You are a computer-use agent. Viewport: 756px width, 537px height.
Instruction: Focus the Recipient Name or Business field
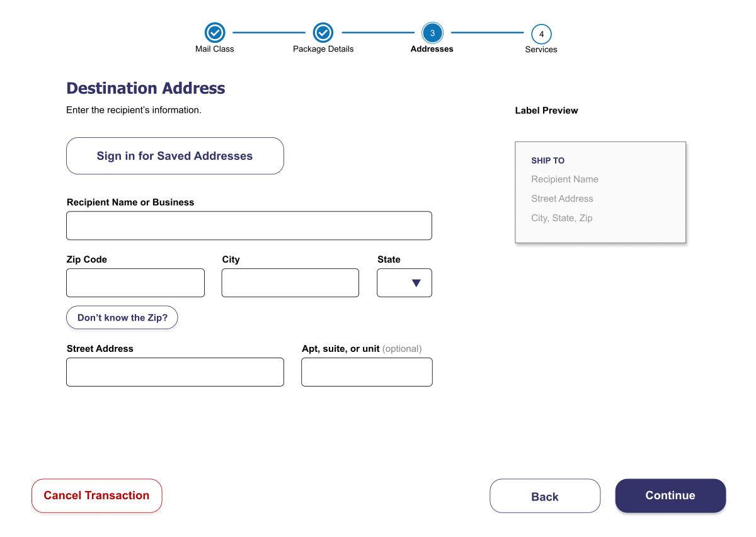click(x=249, y=225)
